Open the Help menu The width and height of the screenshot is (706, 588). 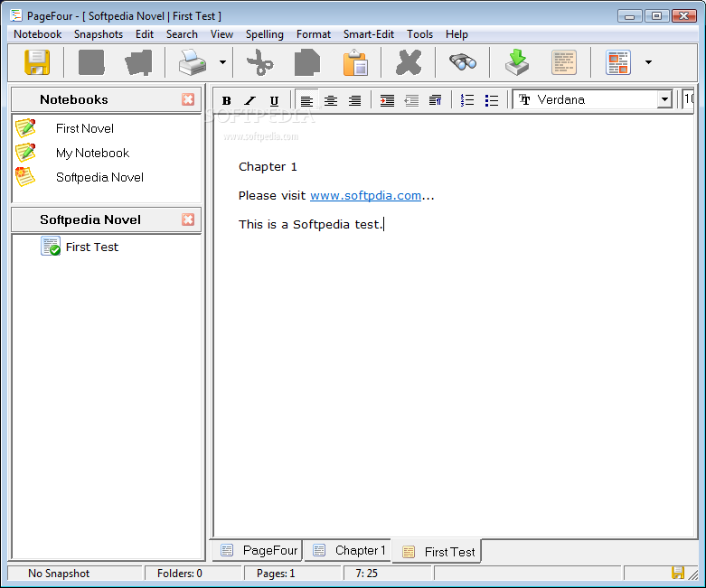click(457, 34)
